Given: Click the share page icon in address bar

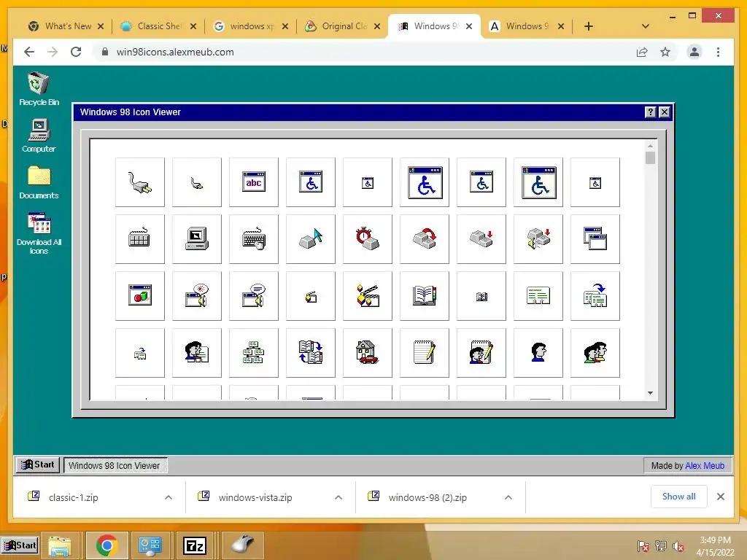Looking at the screenshot, I should pyautogui.click(x=642, y=52).
